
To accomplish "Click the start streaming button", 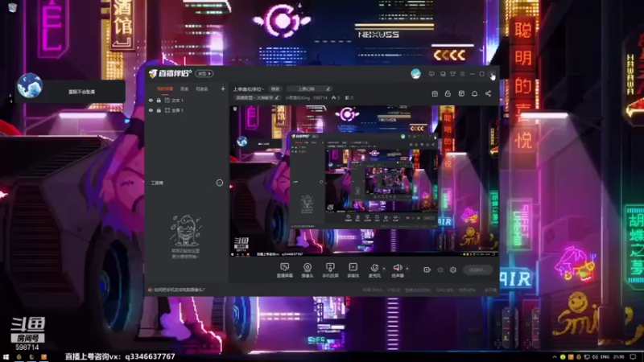I will [477, 269].
